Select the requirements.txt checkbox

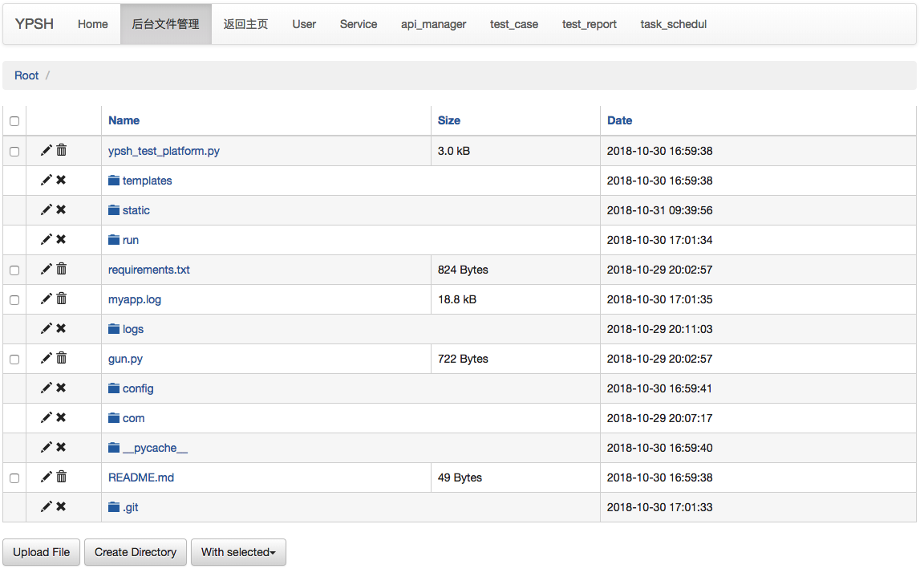click(x=14, y=270)
